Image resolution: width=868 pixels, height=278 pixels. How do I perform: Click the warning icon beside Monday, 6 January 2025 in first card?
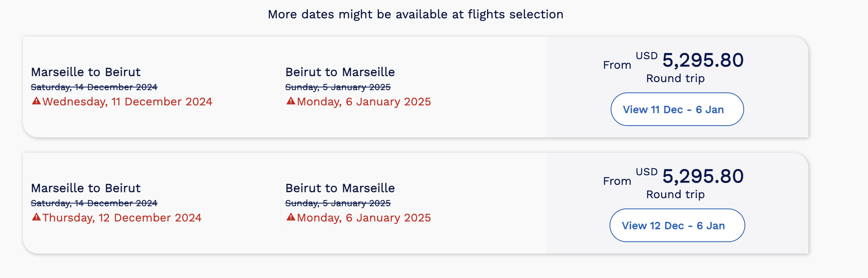coord(291,102)
